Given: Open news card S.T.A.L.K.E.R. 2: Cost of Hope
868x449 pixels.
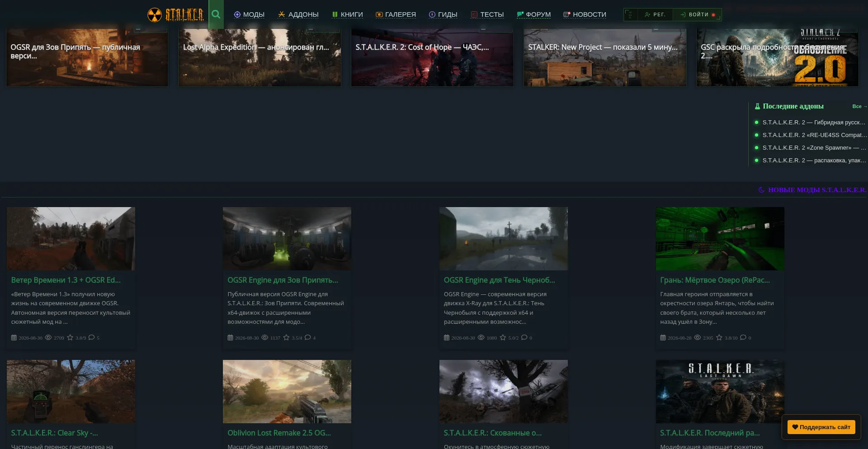Looking at the screenshot, I should (432, 57).
